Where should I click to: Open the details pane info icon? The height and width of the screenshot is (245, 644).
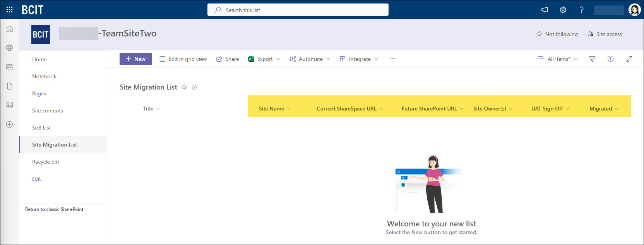coord(610,59)
